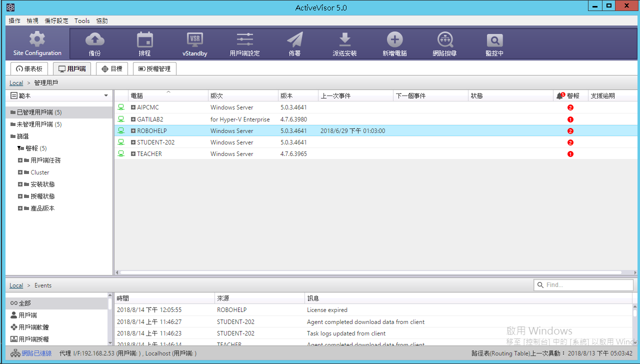Open Site Configuration gear icon
Image resolution: width=640 pixels, height=364 pixels.
[37, 39]
